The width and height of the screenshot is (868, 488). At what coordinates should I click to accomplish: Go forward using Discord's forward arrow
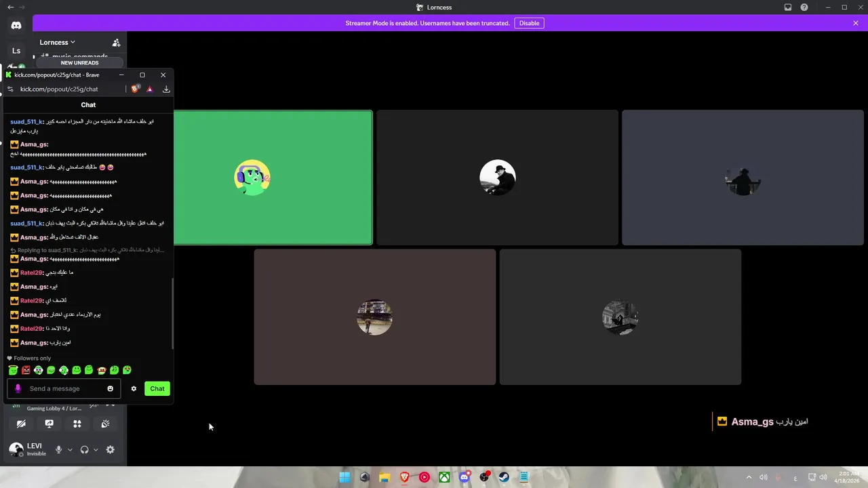[22, 7]
